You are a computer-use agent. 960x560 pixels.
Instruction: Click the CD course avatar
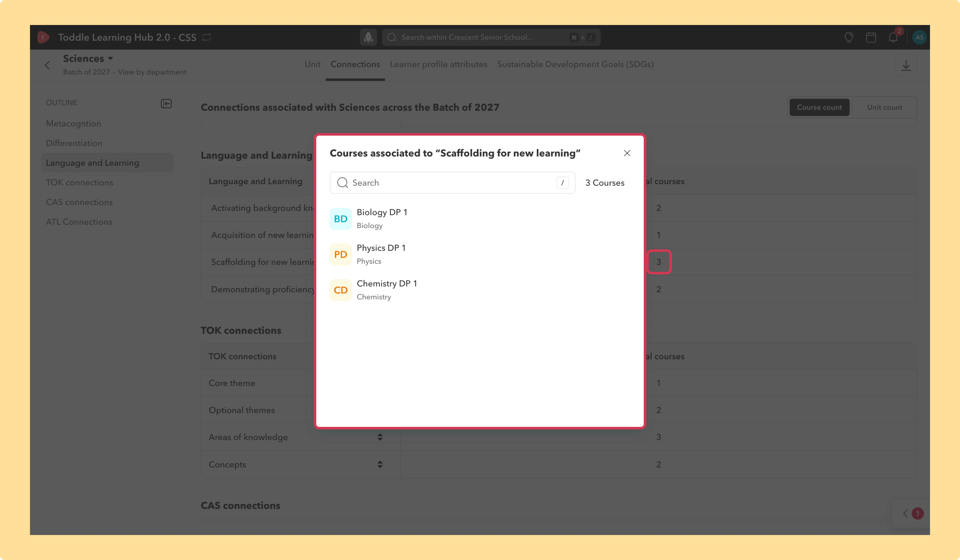click(341, 290)
